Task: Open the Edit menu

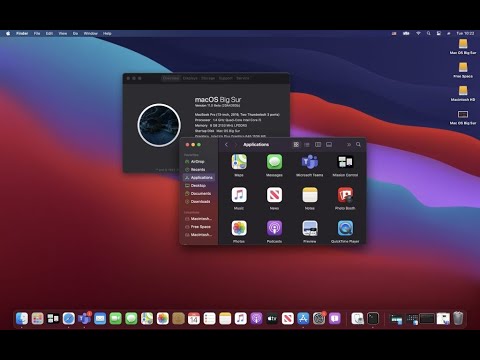Action: (x=49, y=33)
